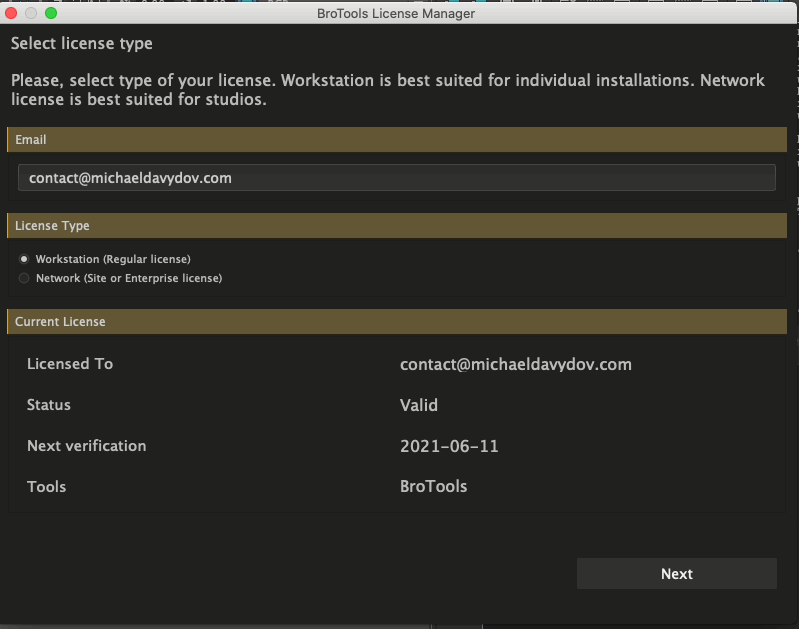Click the Valid status value
The height and width of the screenshot is (629, 799).
pos(418,405)
